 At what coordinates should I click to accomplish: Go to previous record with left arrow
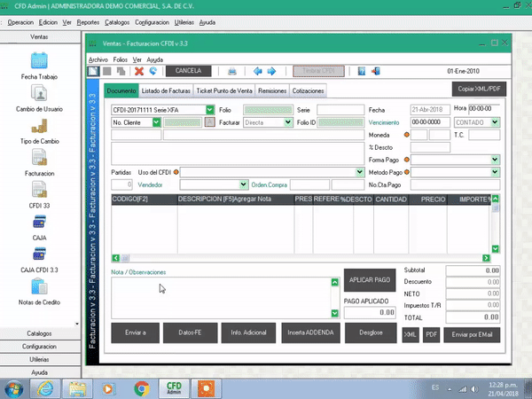(x=258, y=71)
